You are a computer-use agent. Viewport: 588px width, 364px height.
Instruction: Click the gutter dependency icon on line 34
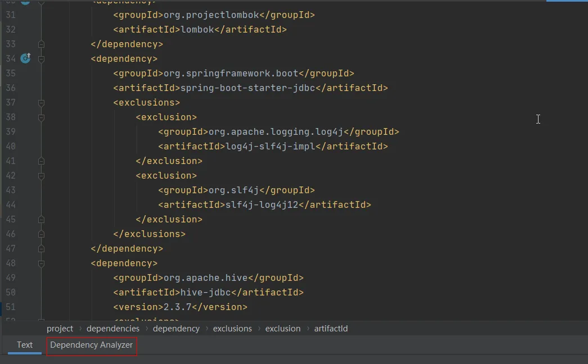(25, 58)
